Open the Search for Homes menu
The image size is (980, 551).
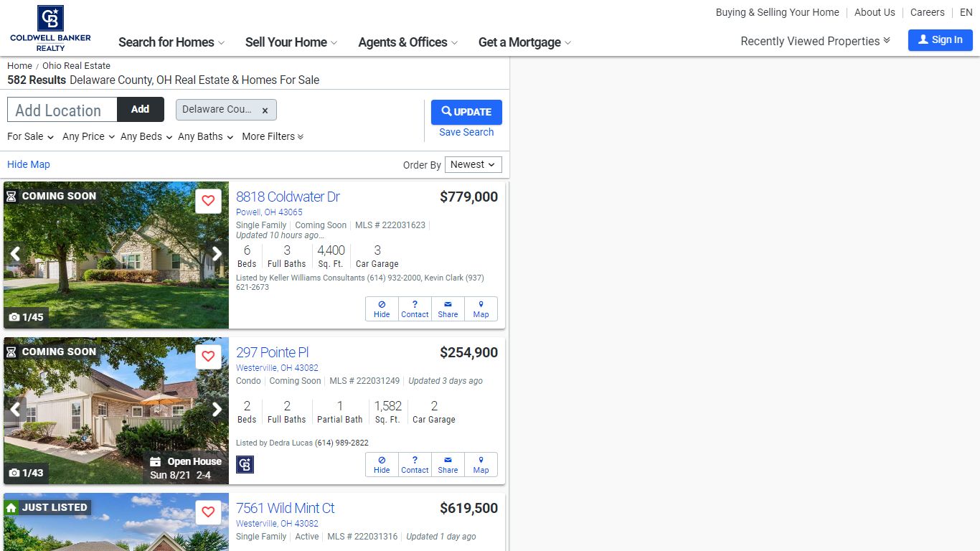(x=171, y=42)
